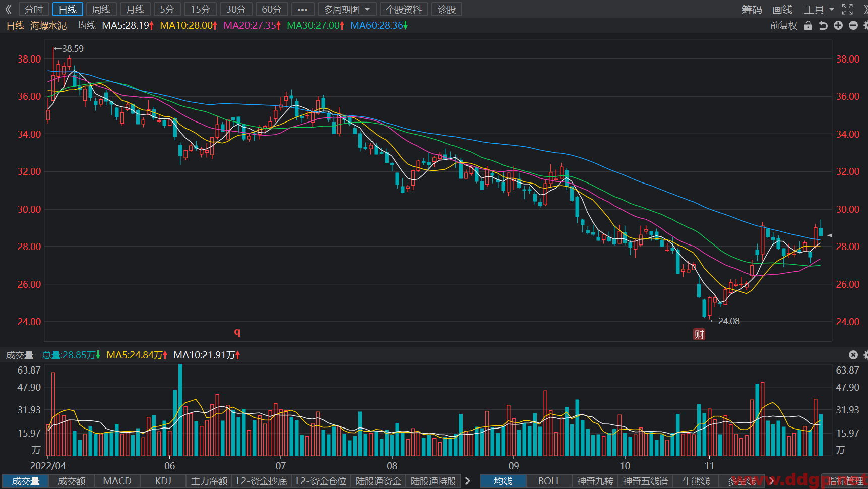
Task: Click the red 财 marker on chart
Action: (699, 334)
